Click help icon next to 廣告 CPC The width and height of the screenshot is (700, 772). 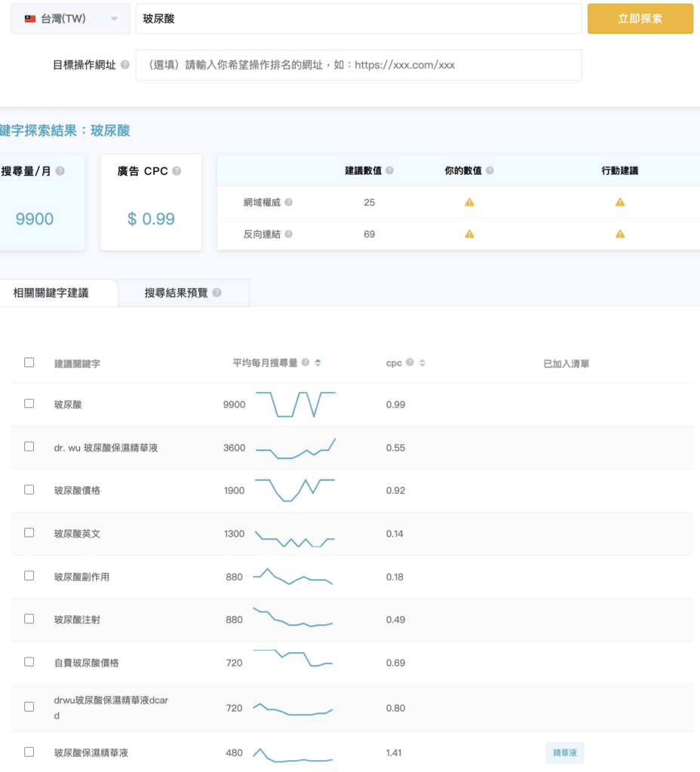[177, 171]
